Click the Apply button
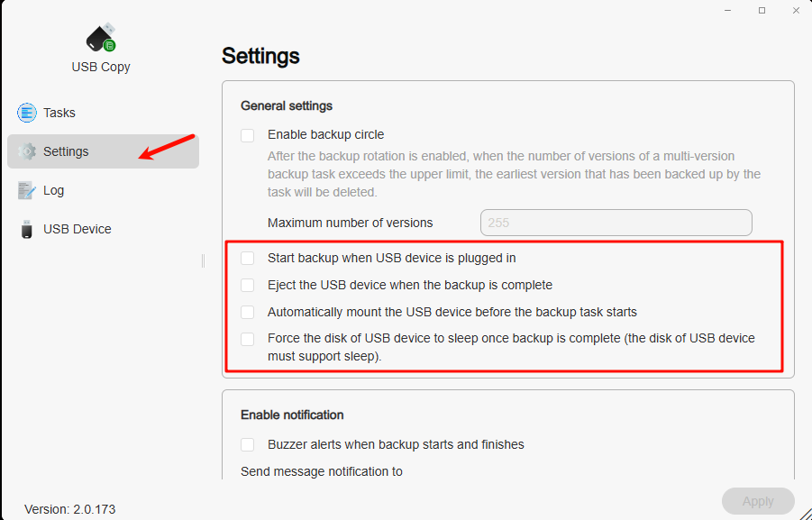This screenshot has height=520, width=812. 758,501
